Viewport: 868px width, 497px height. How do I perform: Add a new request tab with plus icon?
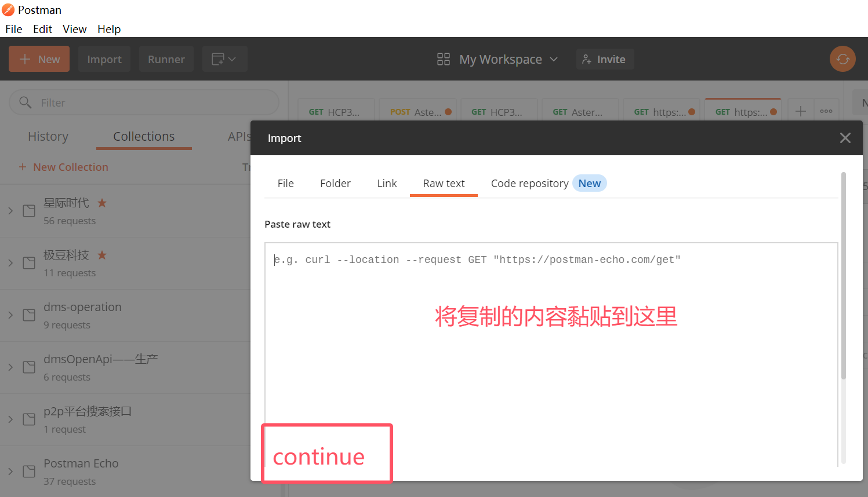coord(801,111)
